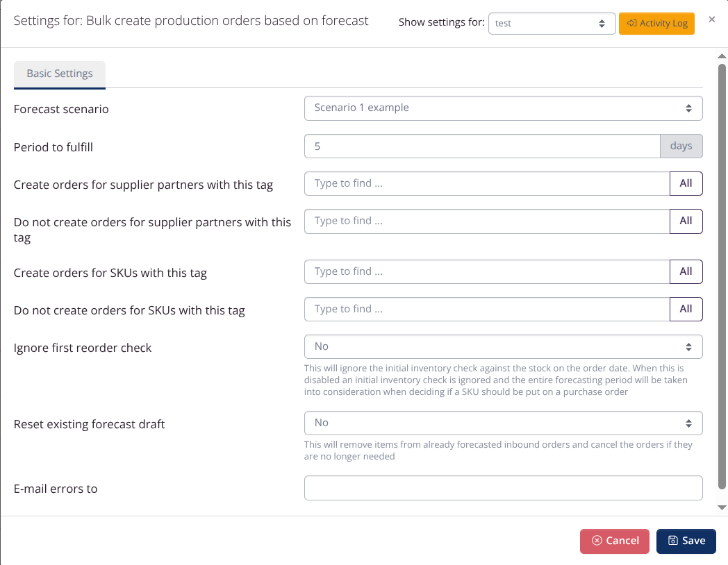Expand the Forecast scenario dropdown
This screenshot has width=728, height=565.
503,108
